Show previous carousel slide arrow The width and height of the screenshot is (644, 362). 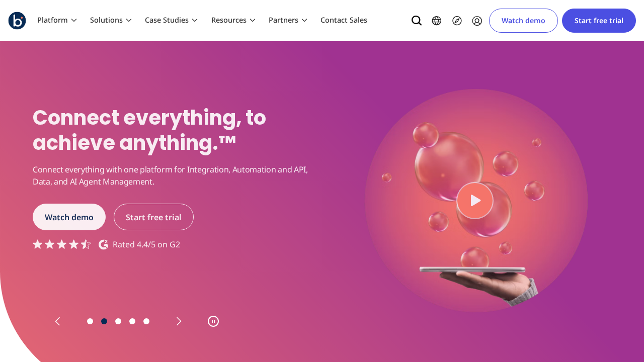pyautogui.click(x=57, y=321)
